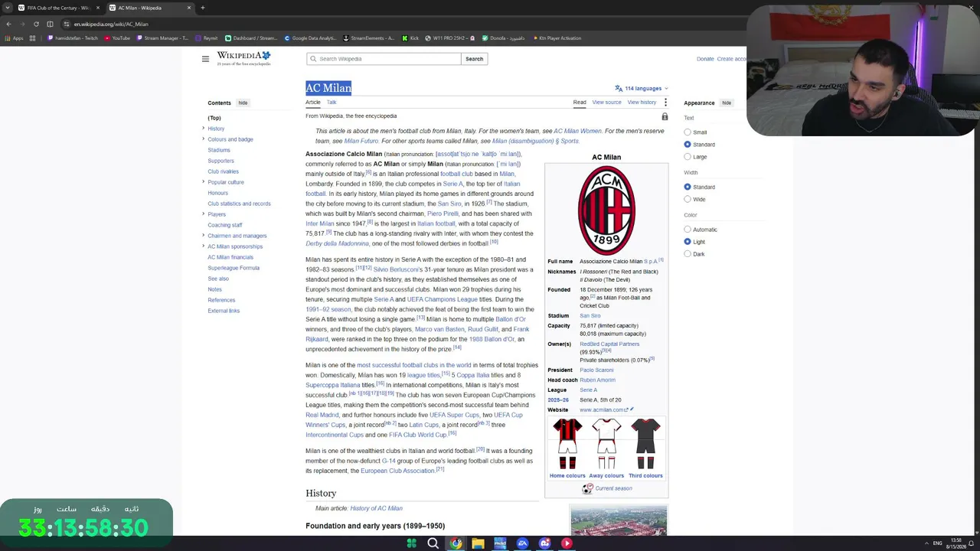Image resolution: width=980 pixels, height=551 pixels.
Task: Go to Stadiums in the contents list
Action: (219, 150)
